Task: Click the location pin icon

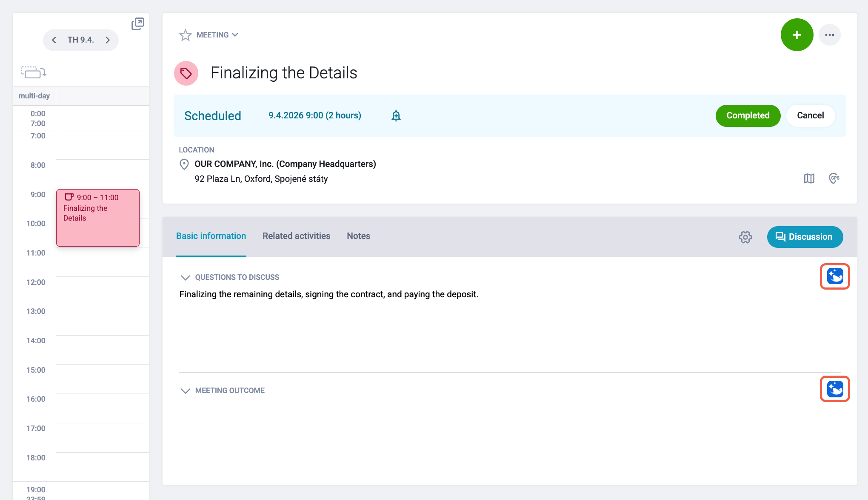Action: [x=184, y=164]
